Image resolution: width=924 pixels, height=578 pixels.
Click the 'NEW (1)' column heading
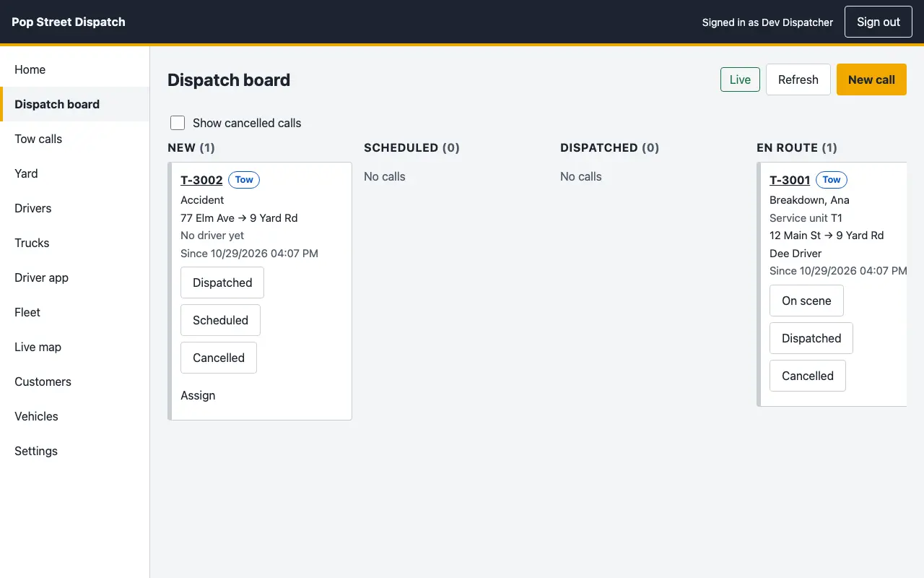191,147
